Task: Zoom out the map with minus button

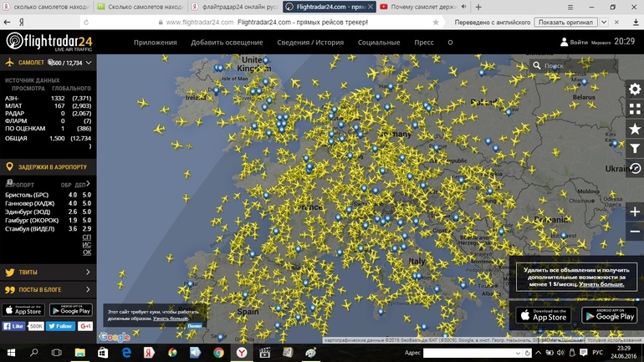Action: tap(635, 232)
